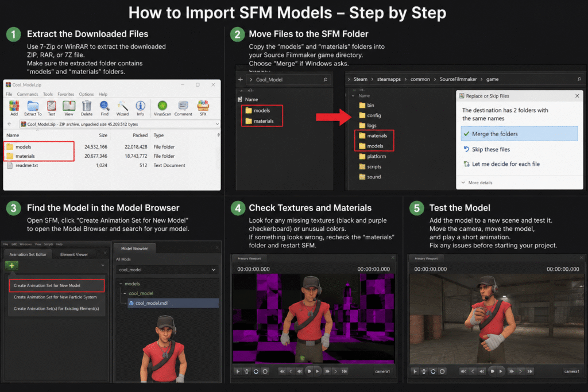Select the Animation Set Editor tab
This screenshot has width=588, height=392.
coord(28,254)
